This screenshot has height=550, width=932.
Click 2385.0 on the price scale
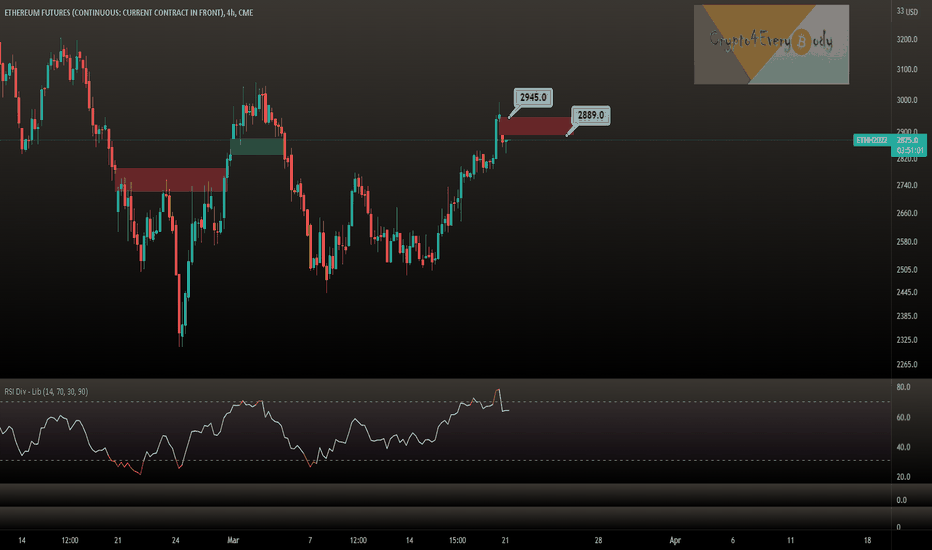click(x=907, y=316)
